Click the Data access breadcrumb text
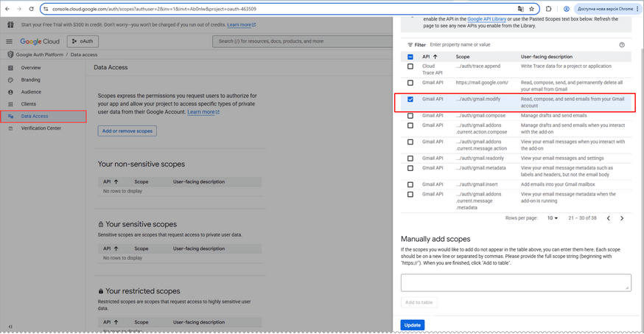Screen dimensions: 644x334 (84, 55)
